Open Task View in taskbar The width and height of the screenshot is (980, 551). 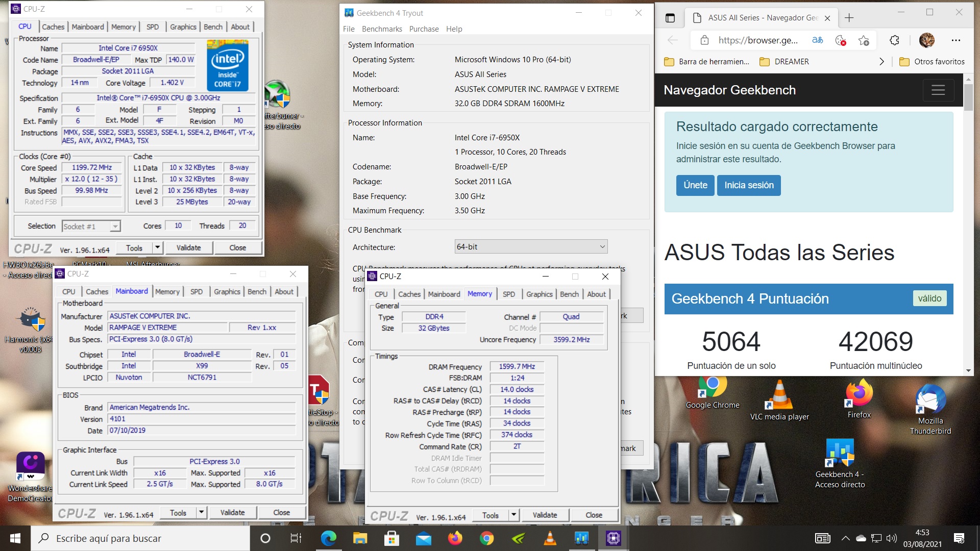[296, 538]
